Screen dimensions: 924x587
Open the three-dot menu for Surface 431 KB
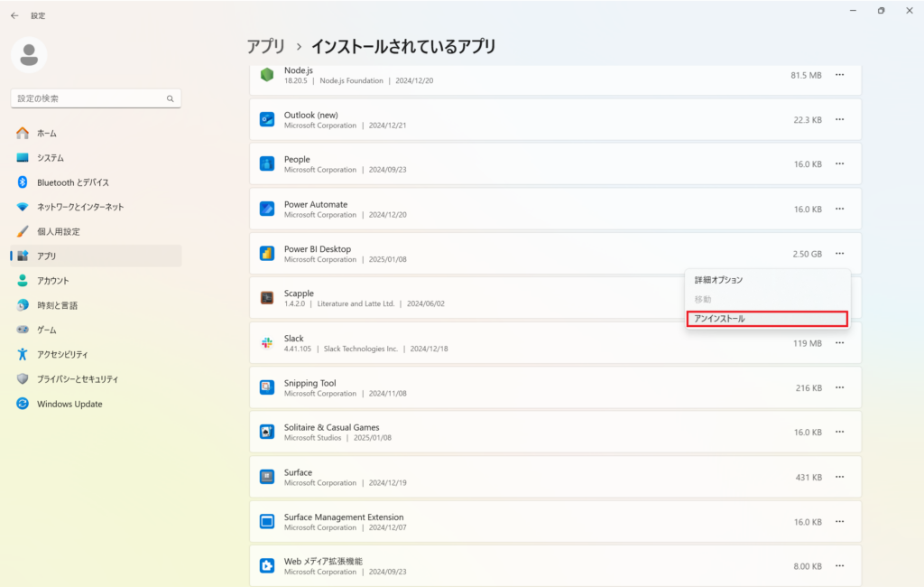coord(840,477)
